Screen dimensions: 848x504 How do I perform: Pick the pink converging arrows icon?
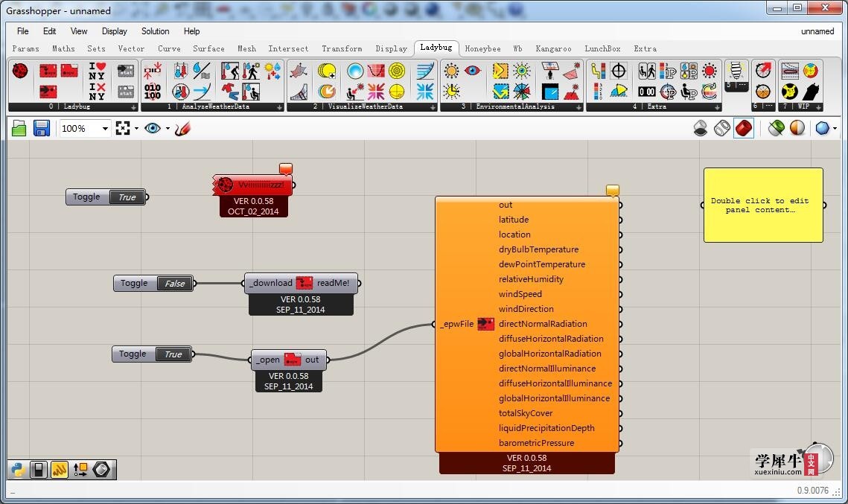click(376, 91)
